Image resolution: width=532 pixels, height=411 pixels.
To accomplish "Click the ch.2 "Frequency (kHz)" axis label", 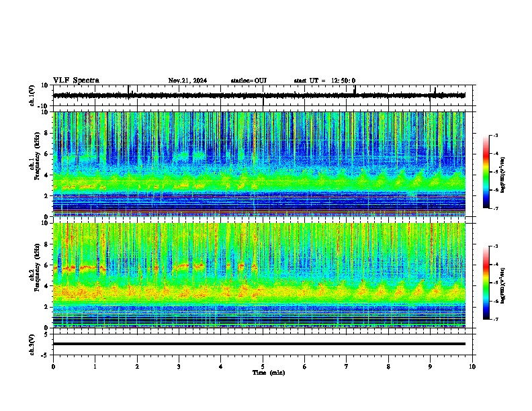I will (x=37, y=267).
